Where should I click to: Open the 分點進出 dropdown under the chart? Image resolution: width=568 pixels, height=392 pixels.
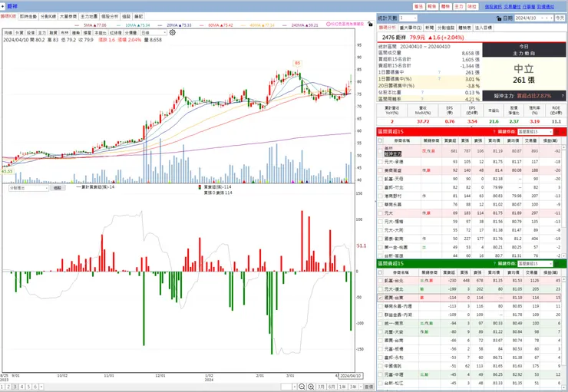point(28,188)
